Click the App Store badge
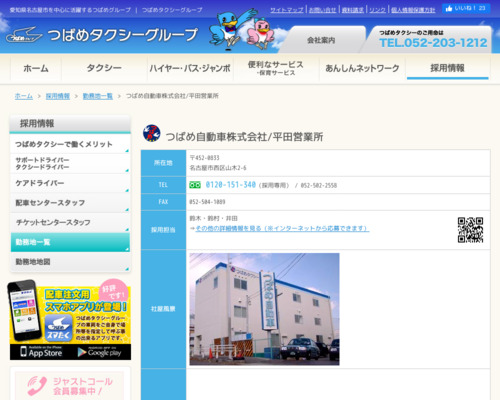Viewport: 500px width, 400px height. [x=41, y=352]
